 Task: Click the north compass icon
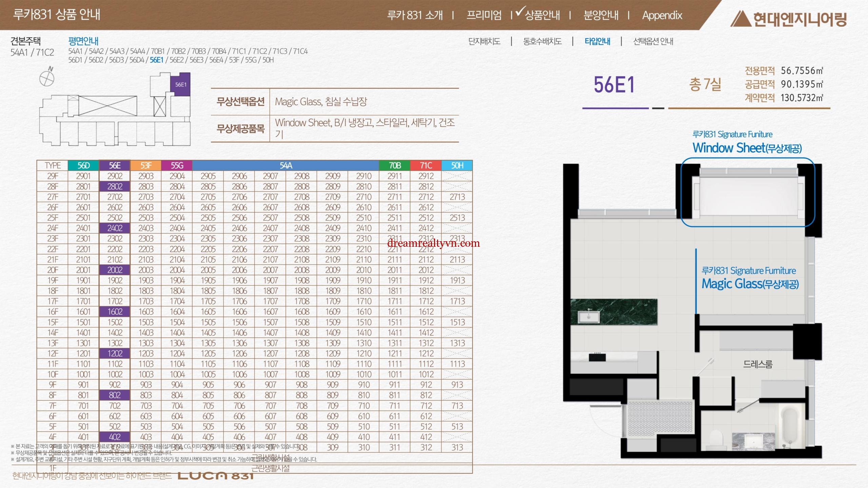[47, 78]
